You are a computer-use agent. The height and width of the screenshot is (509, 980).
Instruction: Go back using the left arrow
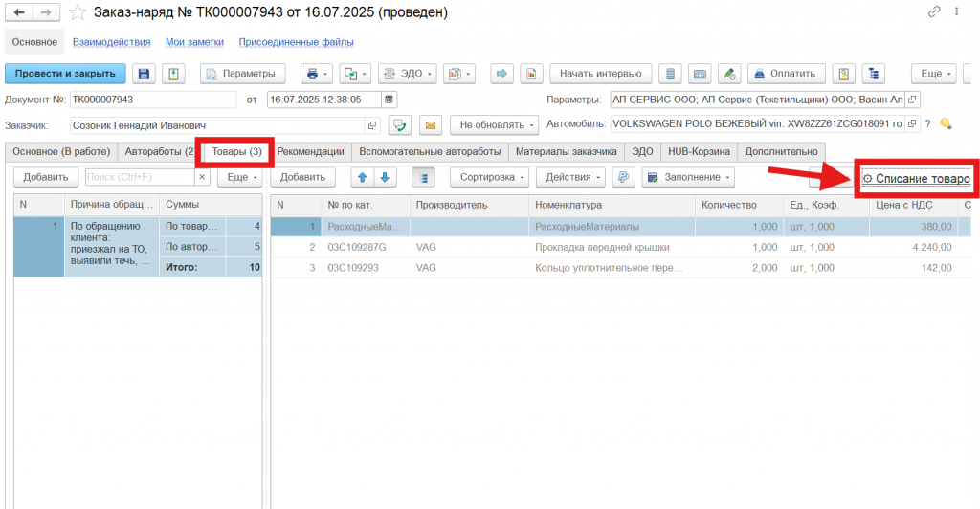coord(19,12)
